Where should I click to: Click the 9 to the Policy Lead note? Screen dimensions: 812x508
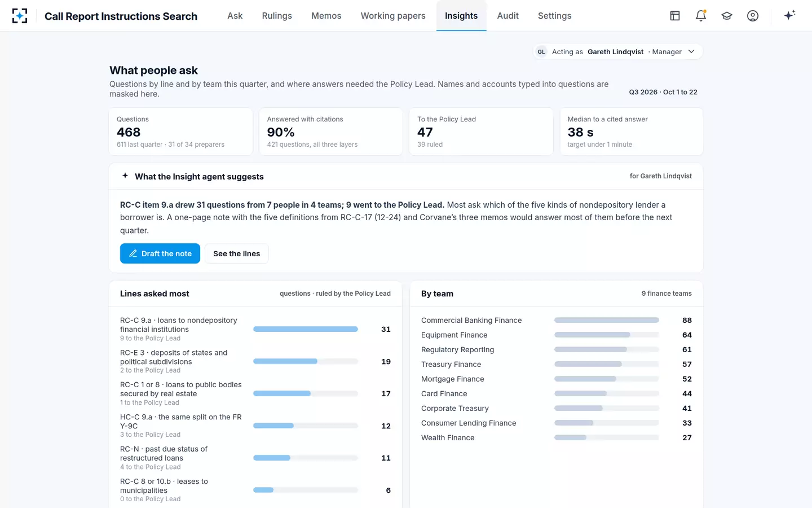coord(150,338)
